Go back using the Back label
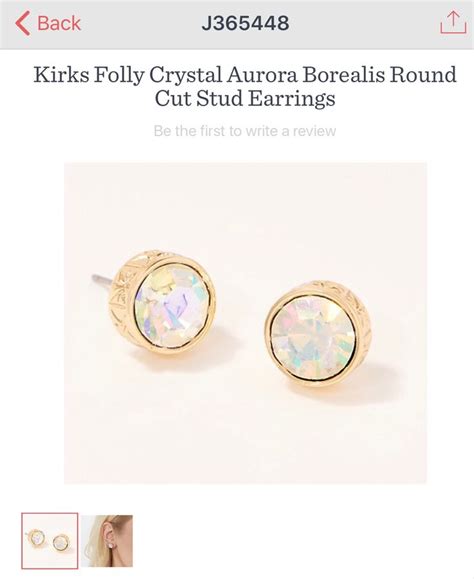The height and width of the screenshot is (579, 474). (x=59, y=23)
